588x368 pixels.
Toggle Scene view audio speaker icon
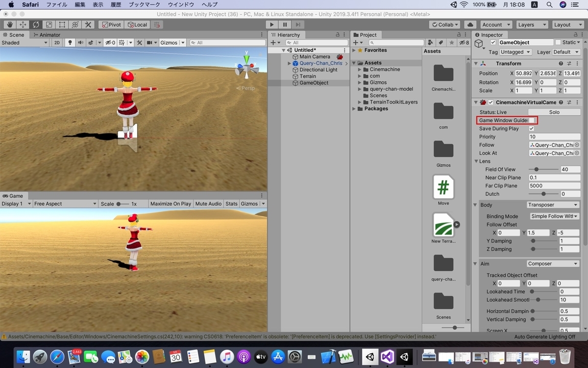coord(80,43)
